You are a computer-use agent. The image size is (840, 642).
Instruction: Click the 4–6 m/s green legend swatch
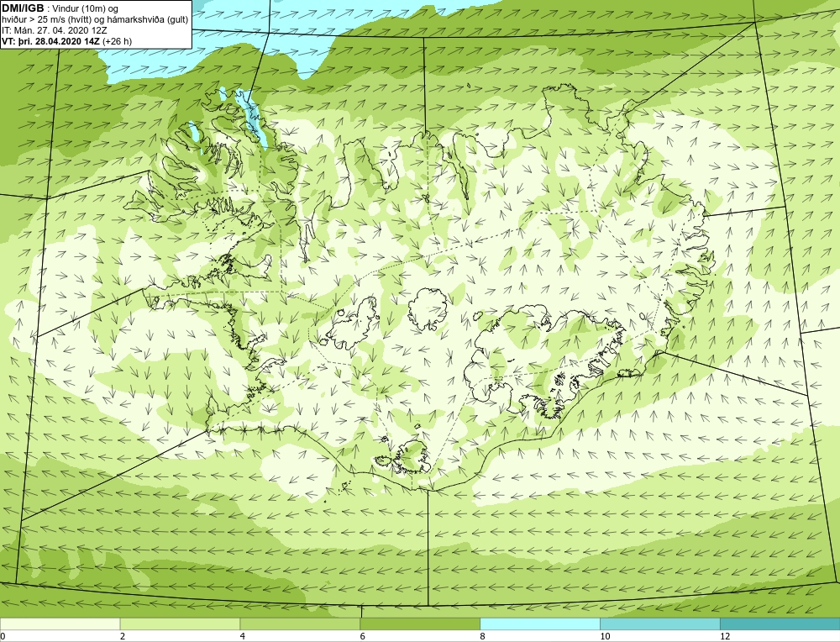pyautogui.click(x=300, y=624)
